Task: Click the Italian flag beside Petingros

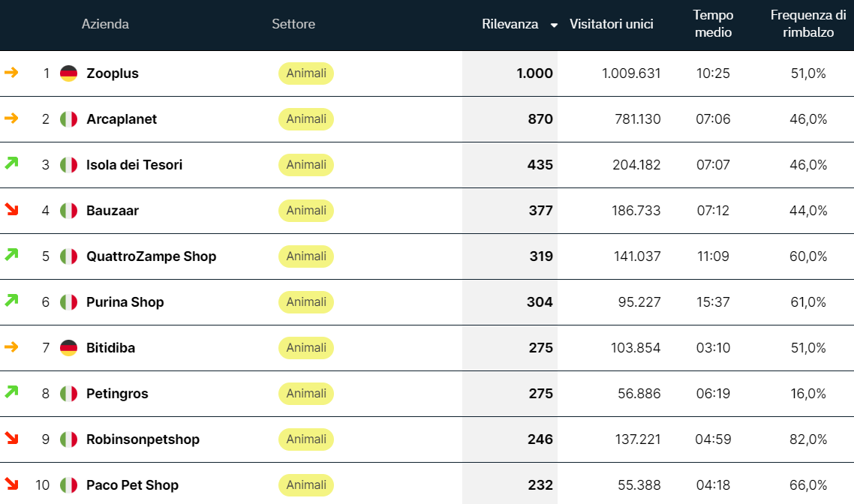Action: point(68,394)
